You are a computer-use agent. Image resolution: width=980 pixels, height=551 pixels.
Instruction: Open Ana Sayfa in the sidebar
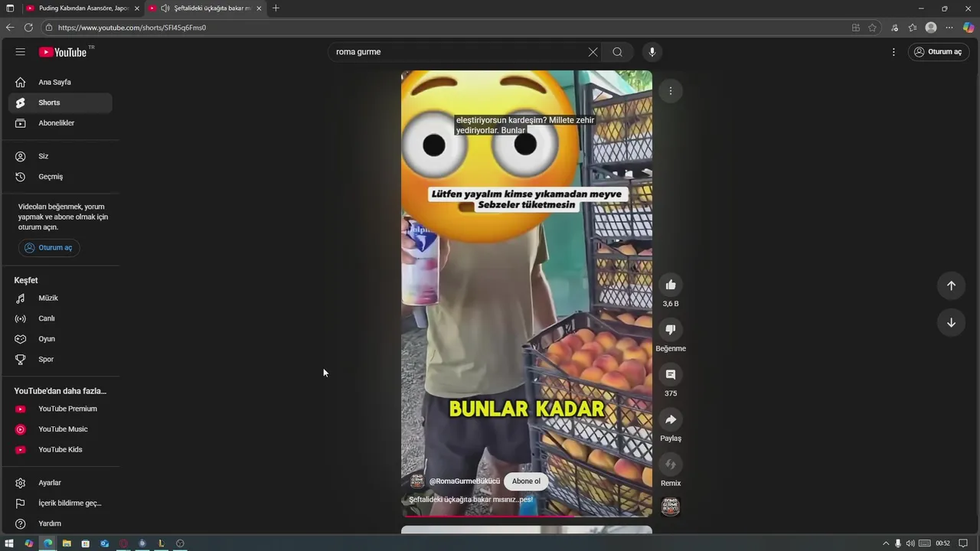[60, 82]
